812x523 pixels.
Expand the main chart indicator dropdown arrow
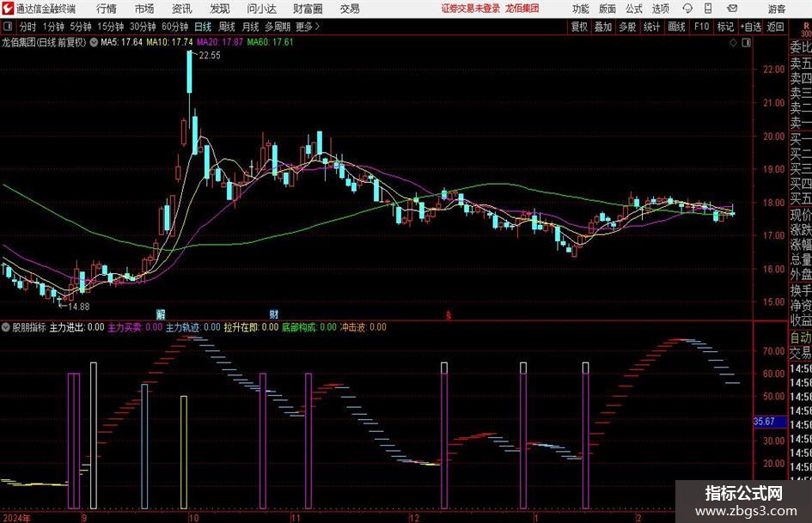click(x=94, y=42)
